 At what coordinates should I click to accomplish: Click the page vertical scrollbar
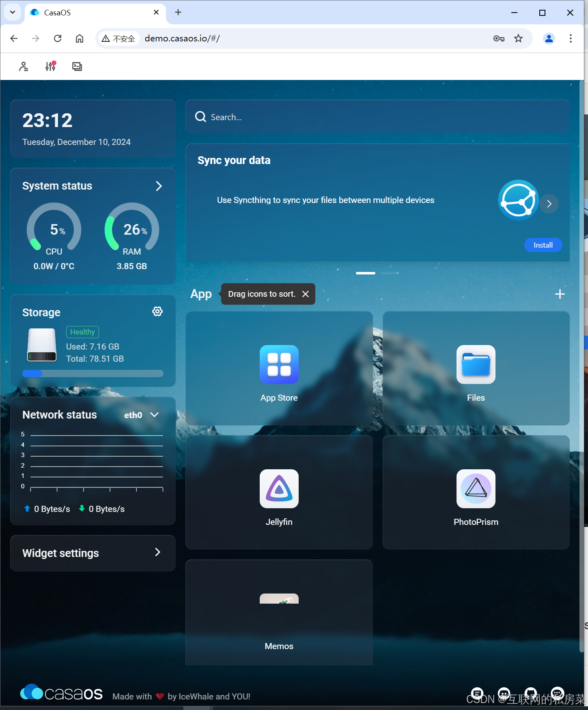pyautogui.click(x=581, y=365)
